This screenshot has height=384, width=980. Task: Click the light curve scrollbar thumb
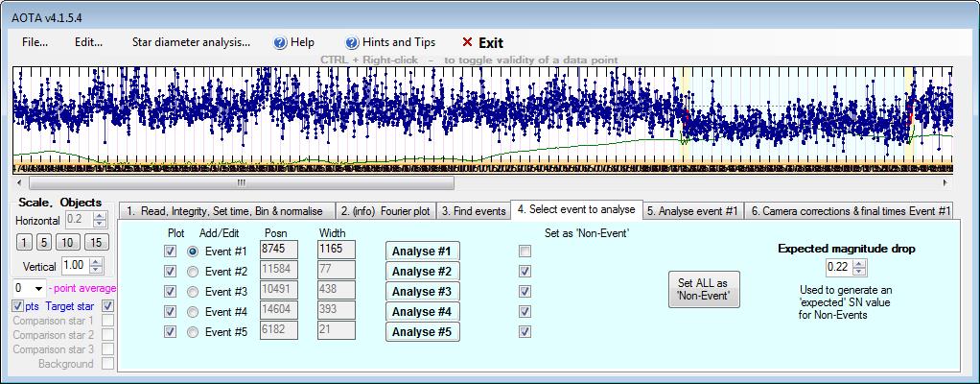(242, 182)
